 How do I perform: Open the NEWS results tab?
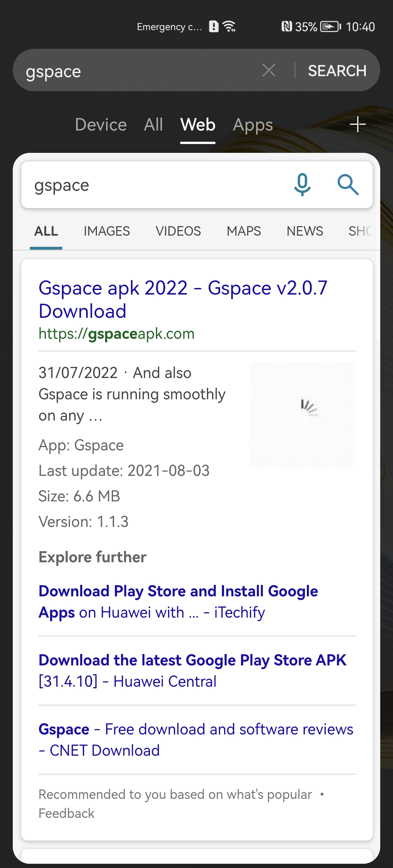[305, 231]
